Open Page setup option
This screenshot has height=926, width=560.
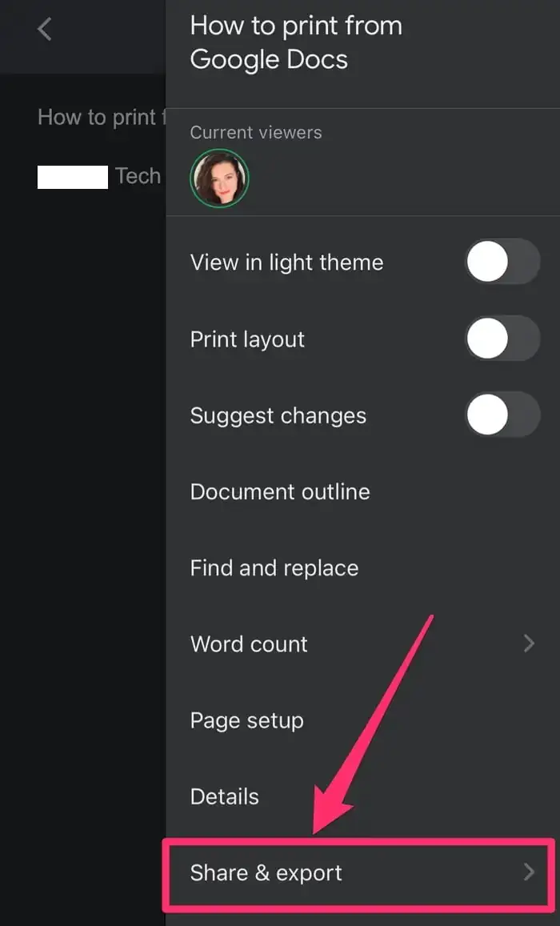[x=362, y=720]
